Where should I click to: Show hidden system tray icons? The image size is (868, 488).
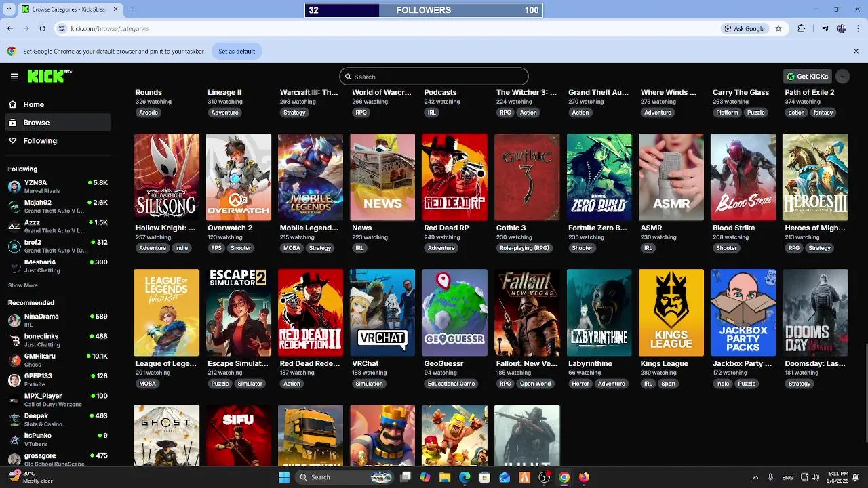click(x=755, y=477)
